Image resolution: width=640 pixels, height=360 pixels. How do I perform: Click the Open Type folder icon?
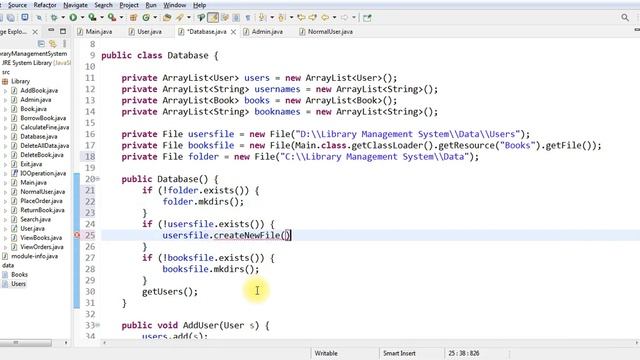pyautogui.click(x=167, y=18)
